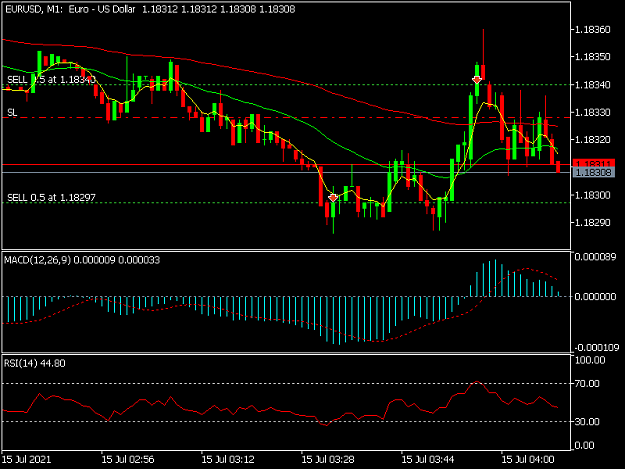The height and width of the screenshot is (469, 625).
Task: Click the MACD -0.000109 scale value
Action: [596, 347]
